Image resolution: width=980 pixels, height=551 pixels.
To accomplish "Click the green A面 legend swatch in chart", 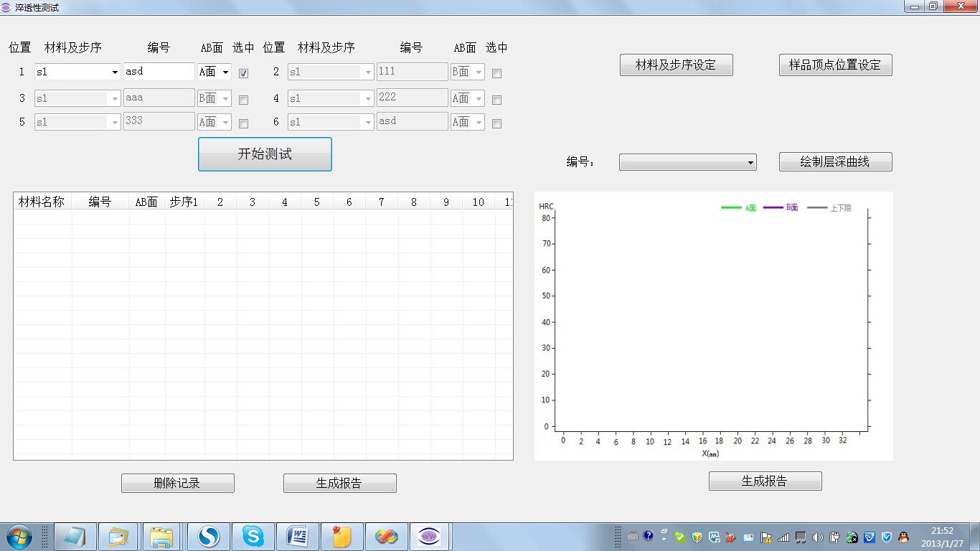I will pyautogui.click(x=731, y=208).
